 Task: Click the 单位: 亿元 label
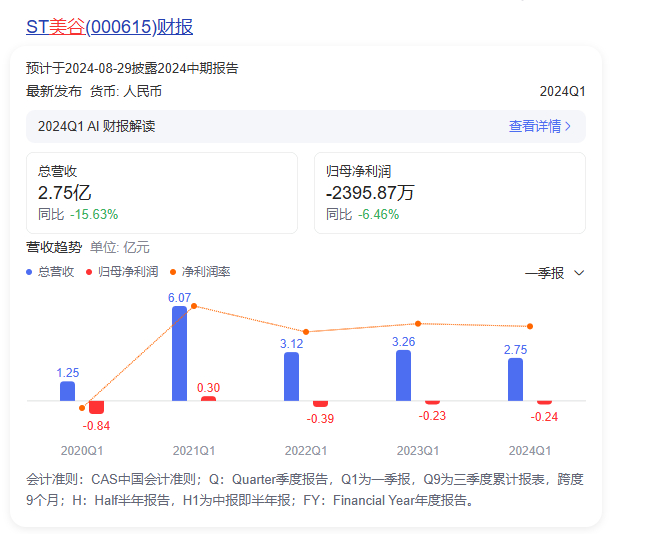(x=120, y=247)
